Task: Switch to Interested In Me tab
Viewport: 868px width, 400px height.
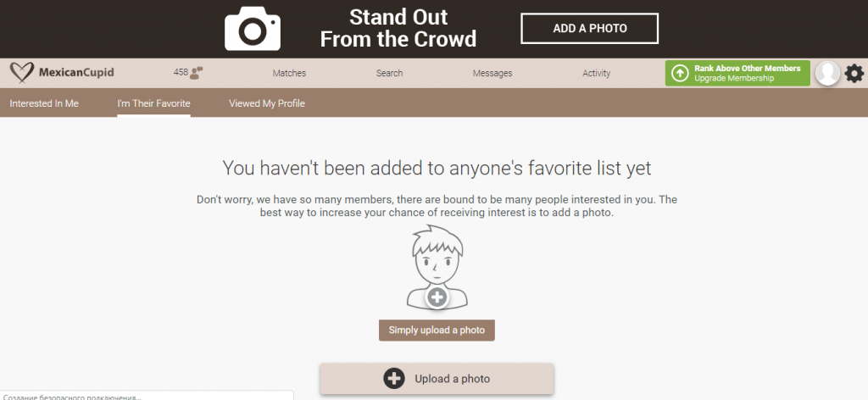Action: pyautogui.click(x=44, y=103)
